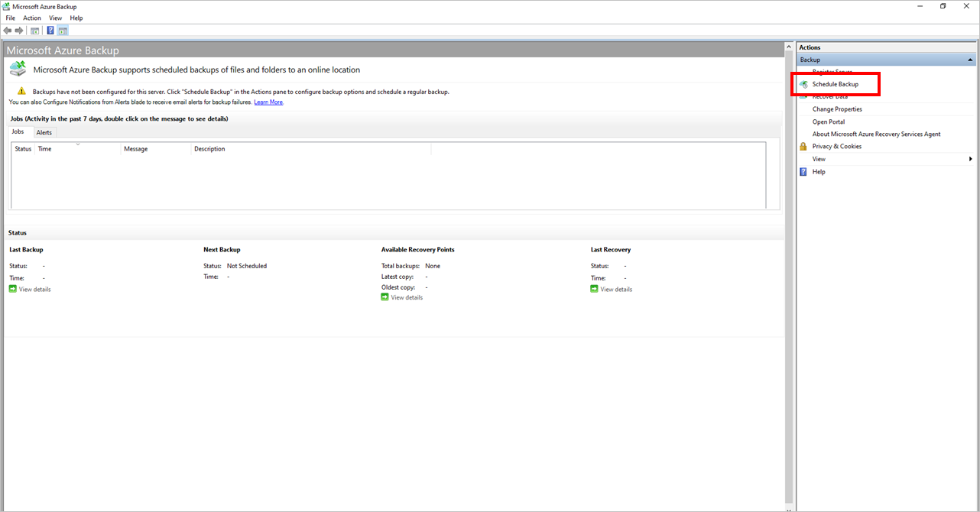Click the Learn More link

[268, 101]
